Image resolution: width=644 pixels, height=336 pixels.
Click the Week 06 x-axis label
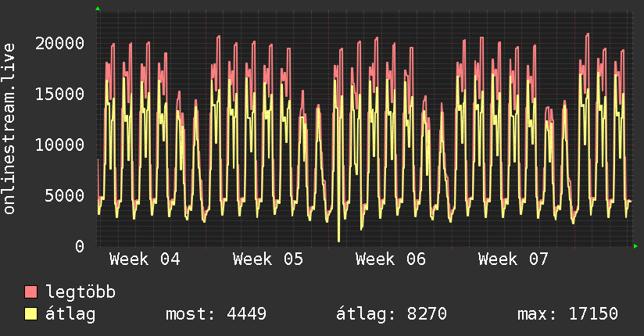coord(391,259)
